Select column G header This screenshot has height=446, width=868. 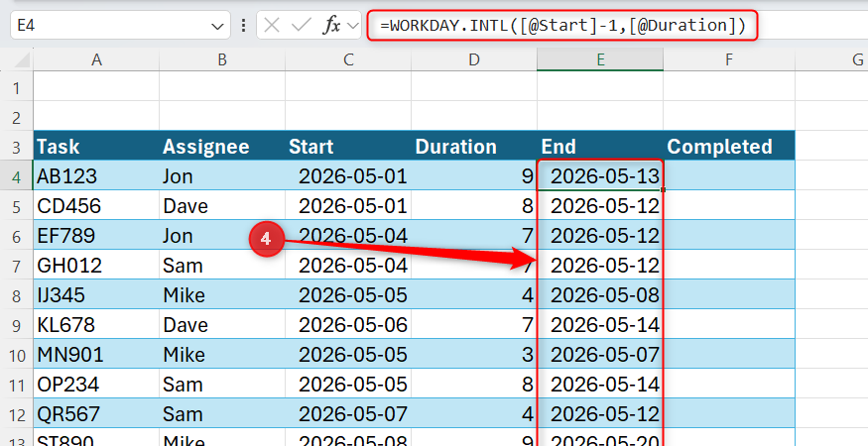(x=831, y=59)
